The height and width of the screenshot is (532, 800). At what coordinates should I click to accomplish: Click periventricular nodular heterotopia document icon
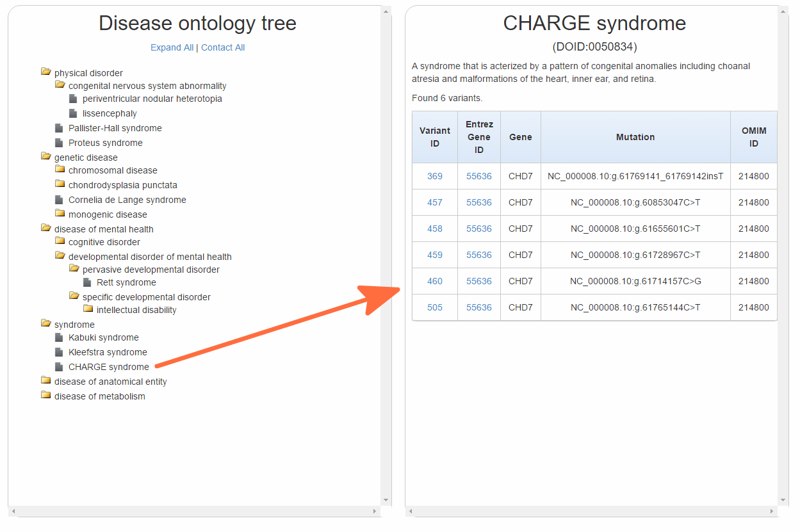(x=73, y=99)
